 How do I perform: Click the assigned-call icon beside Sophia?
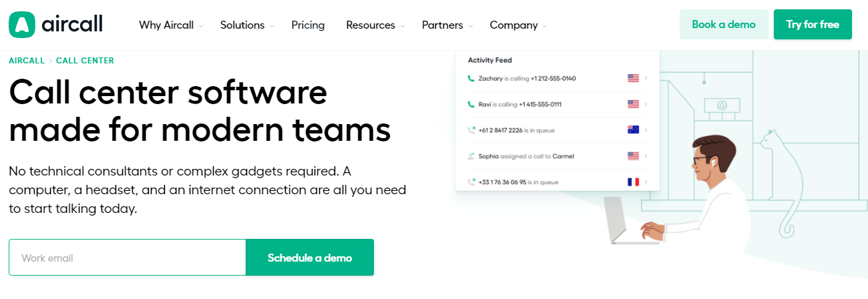(471, 156)
